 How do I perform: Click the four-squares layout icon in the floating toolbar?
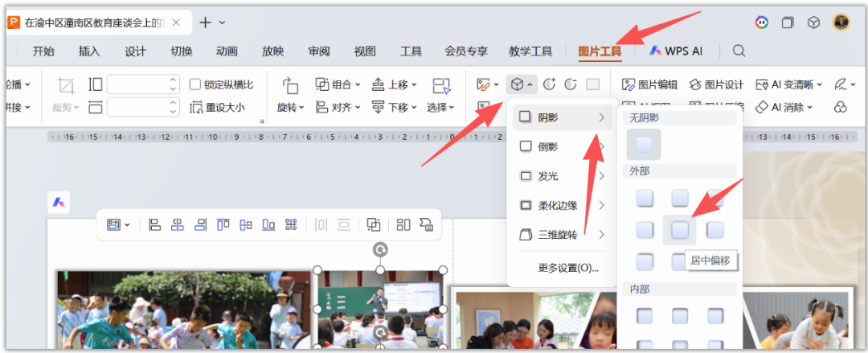tap(403, 224)
